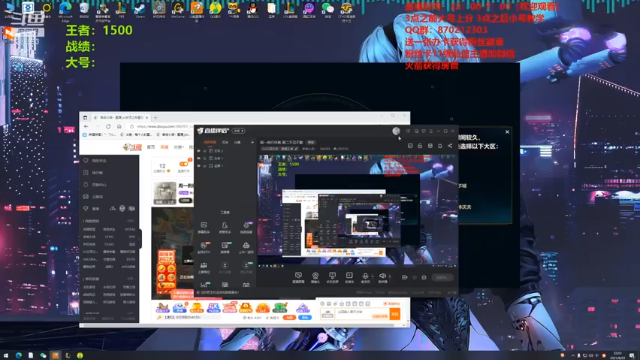Open 首页 on Douyu navigation
Screen dimensions: 640x360
(x=151, y=147)
